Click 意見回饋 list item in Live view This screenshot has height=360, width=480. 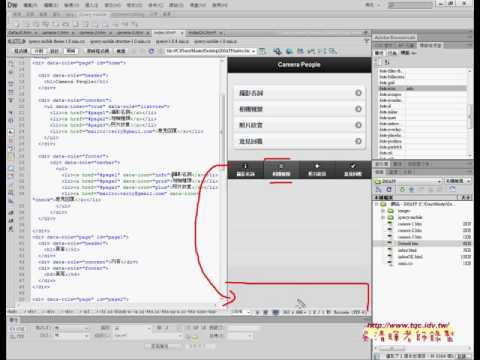coord(299,141)
